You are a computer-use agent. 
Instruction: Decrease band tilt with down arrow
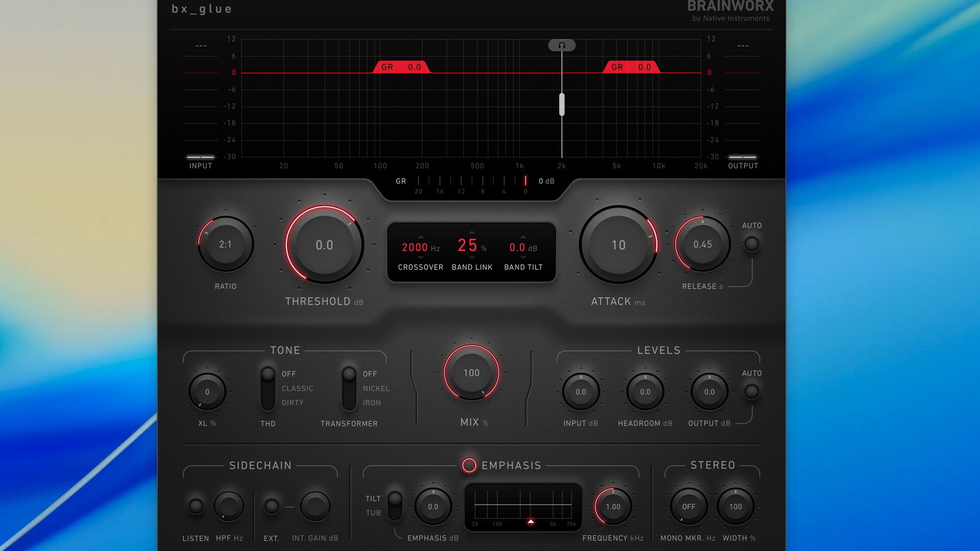click(x=523, y=258)
